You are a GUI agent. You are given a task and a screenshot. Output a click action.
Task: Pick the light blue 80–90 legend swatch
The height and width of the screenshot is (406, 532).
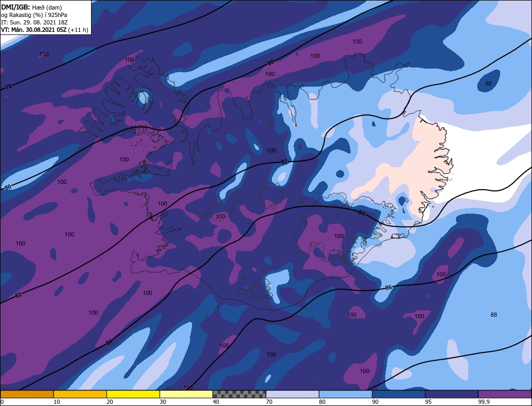point(345,394)
